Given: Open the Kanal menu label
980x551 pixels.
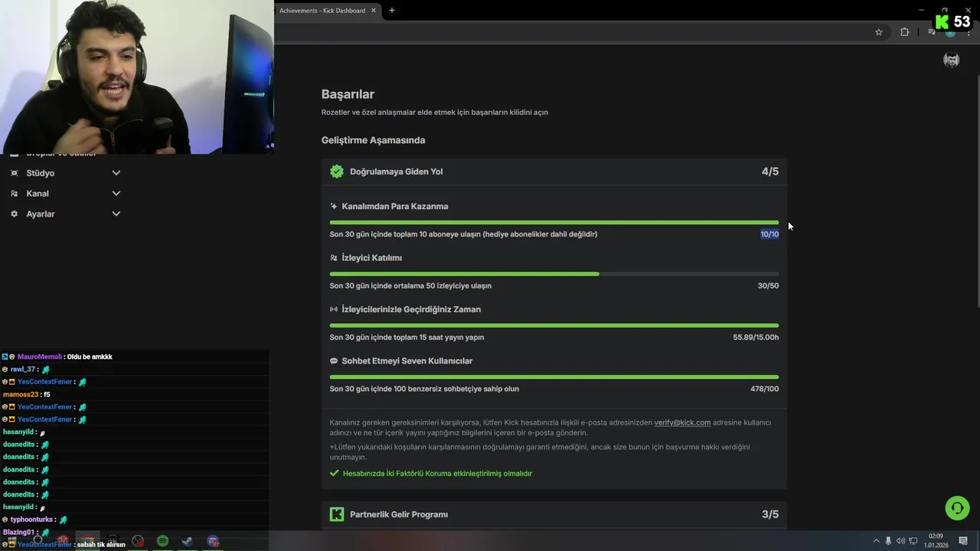Looking at the screenshot, I should coord(38,194).
